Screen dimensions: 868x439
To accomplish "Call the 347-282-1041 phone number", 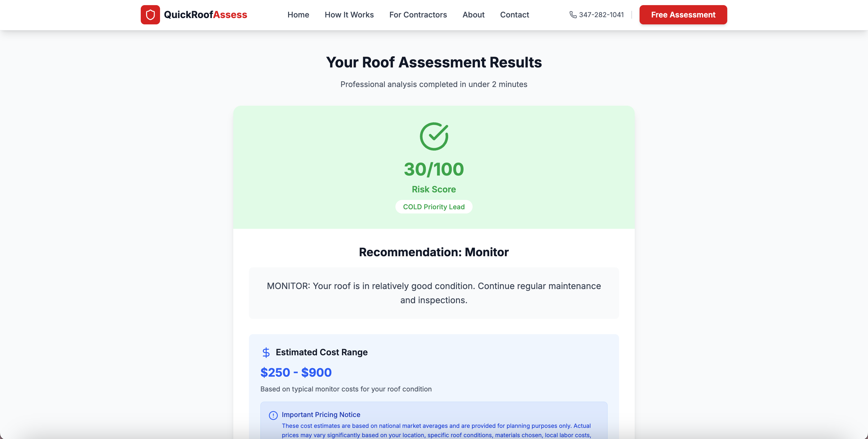I will (601, 14).
